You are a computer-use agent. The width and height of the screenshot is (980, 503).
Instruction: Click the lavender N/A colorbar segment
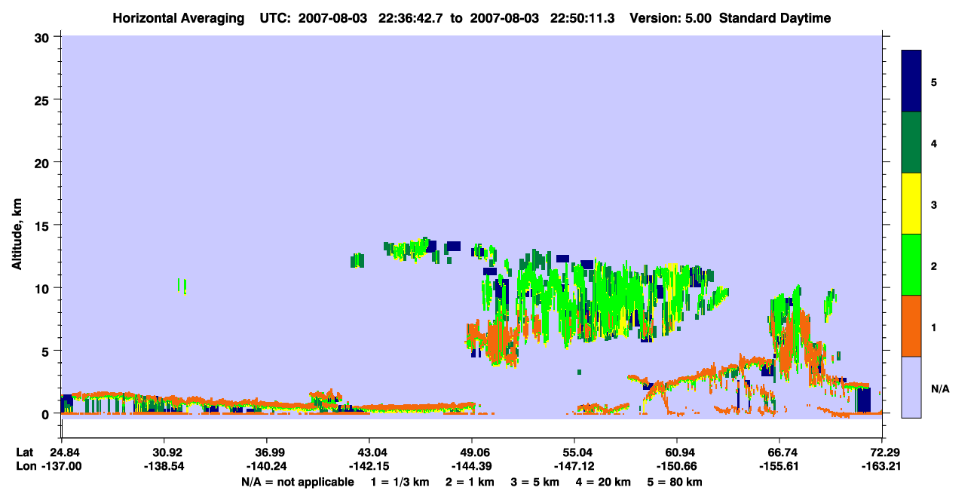click(x=911, y=387)
